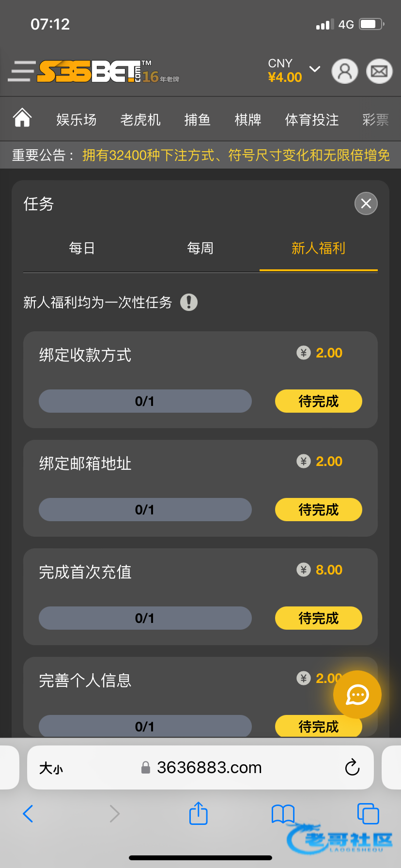Screen dimensions: 401x868
Task: Open the live chat support bubble
Action: click(x=357, y=695)
